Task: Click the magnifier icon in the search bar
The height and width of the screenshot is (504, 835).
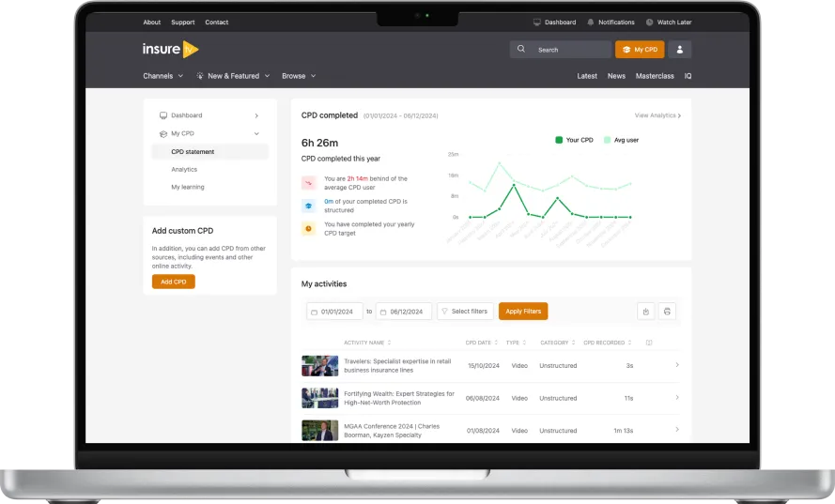Action: pyautogui.click(x=522, y=50)
